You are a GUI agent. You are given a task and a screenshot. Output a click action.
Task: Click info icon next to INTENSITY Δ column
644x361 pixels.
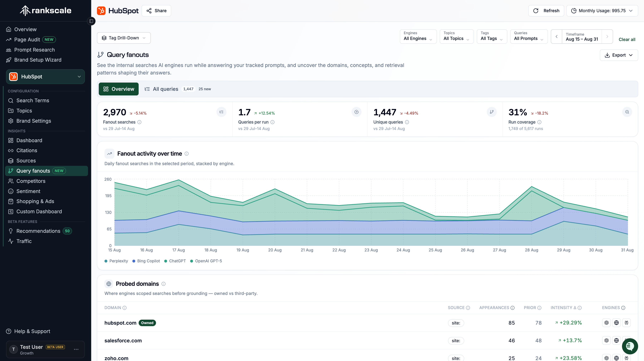[x=580, y=308]
